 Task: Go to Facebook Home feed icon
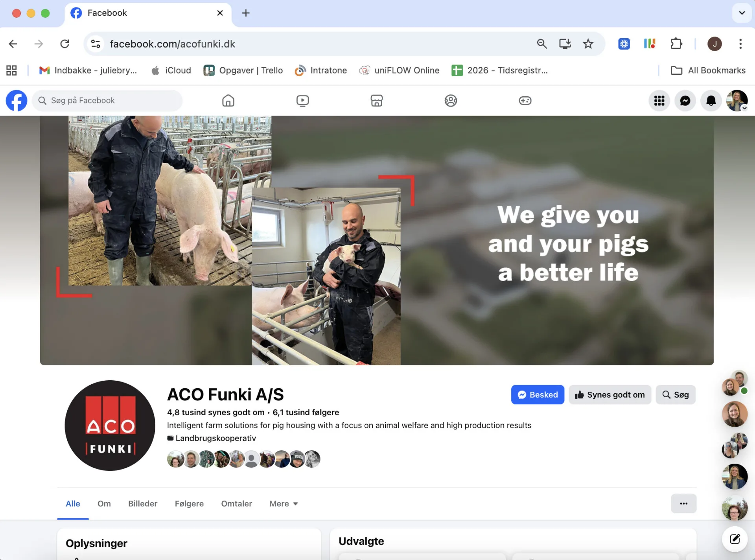tap(228, 101)
